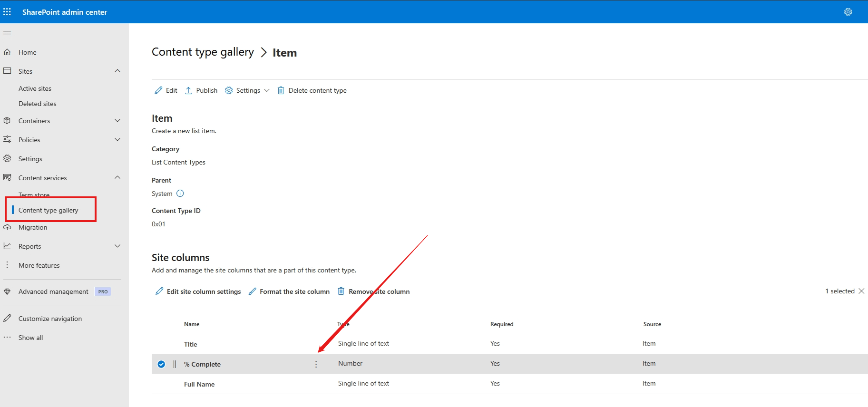Go to Deleted sites
868x407 pixels.
[37, 104]
